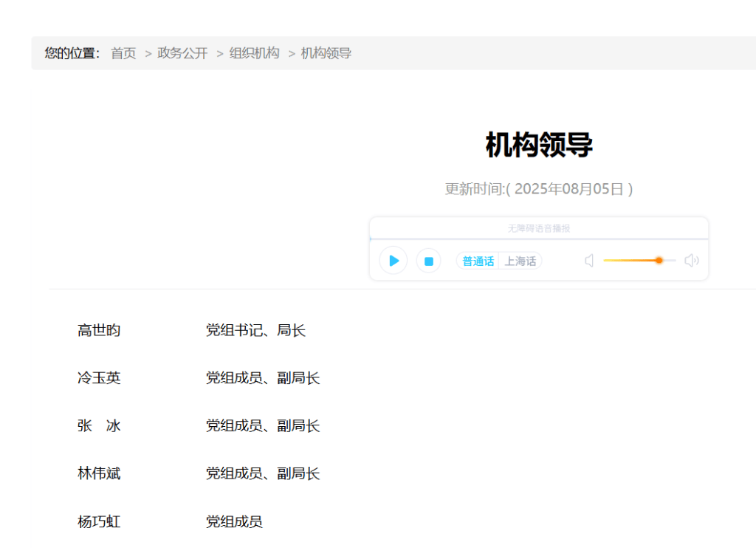Select 普通话 as the broadcast language
The width and height of the screenshot is (756, 548).
[x=478, y=261]
